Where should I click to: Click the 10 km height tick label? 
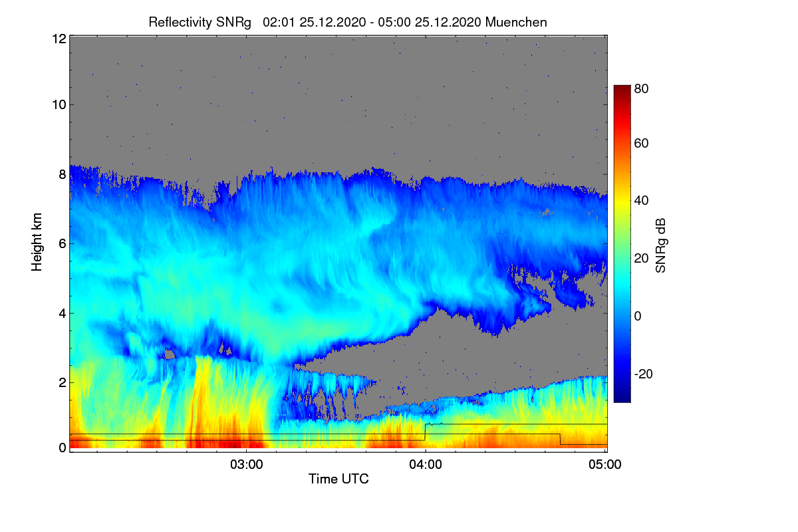58,104
